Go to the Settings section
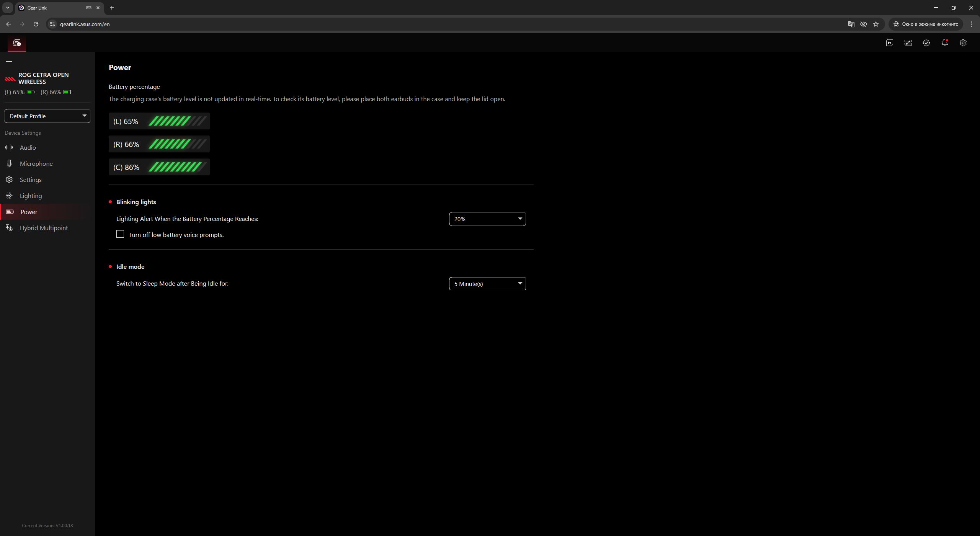Image resolution: width=980 pixels, height=536 pixels. [x=47, y=180]
